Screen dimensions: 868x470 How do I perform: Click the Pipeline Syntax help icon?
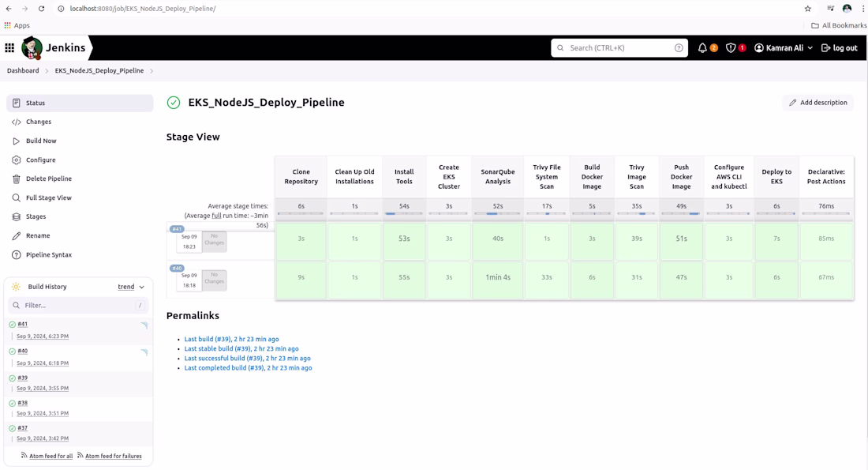pos(16,255)
